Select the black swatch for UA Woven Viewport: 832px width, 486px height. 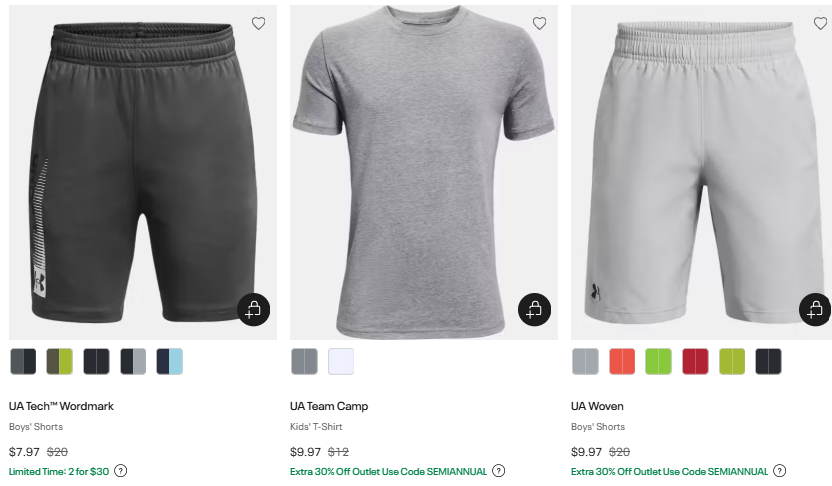click(x=768, y=361)
